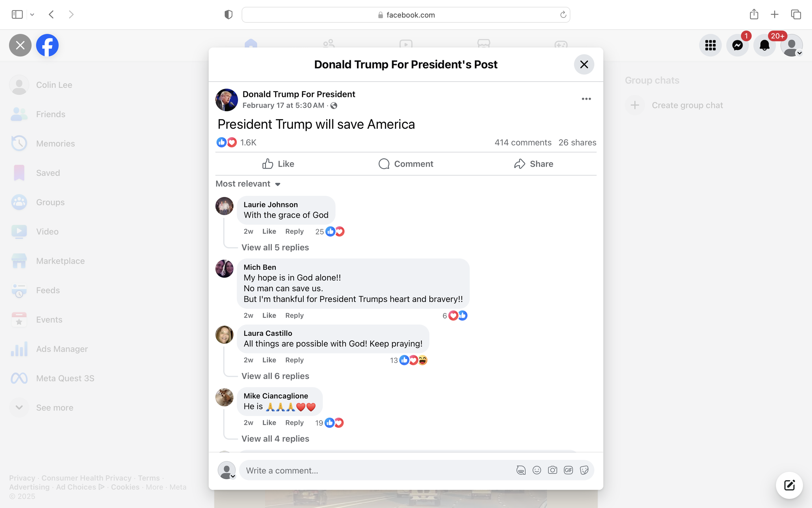This screenshot has height=508, width=812.
Task: Open 414 comments link
Action: (x=523, y=142)
